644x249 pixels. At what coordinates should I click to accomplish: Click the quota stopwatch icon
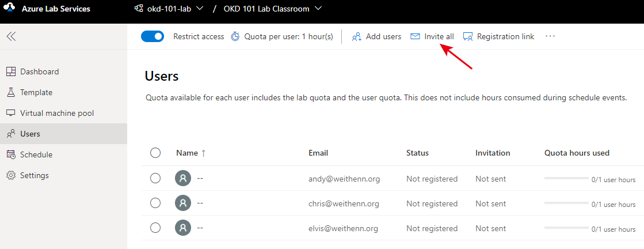click(x=235, y=37)
